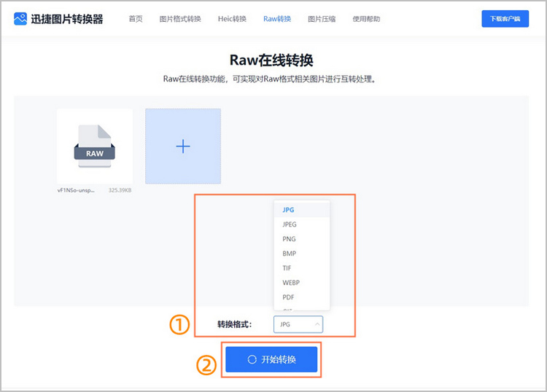The width and height of the screenshot is (547, 392).
Task: Open the 使用帮助 page
Action: coord(367,19)
